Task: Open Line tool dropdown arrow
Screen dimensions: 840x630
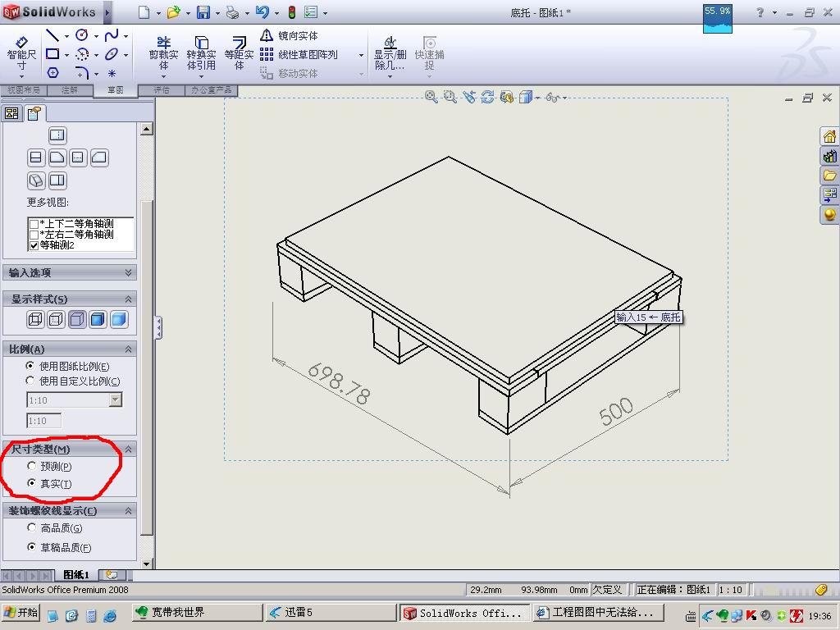Action: tap(66, 36)
